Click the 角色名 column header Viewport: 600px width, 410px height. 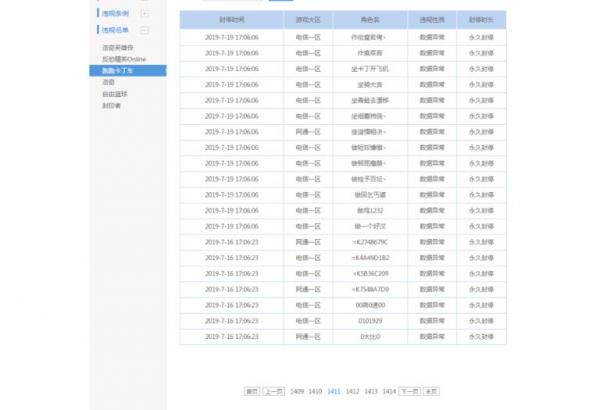point(370,20)
